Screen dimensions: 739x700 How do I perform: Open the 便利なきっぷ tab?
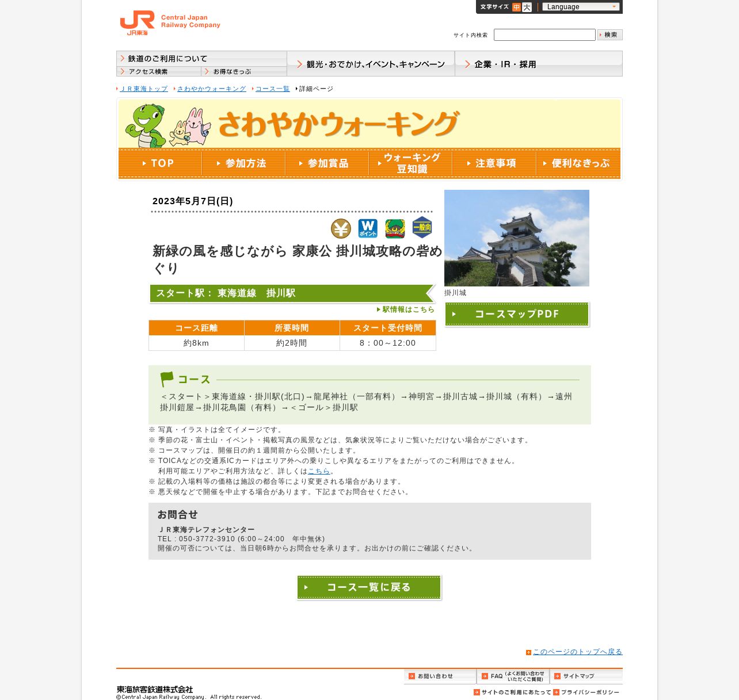click(578, 163)
